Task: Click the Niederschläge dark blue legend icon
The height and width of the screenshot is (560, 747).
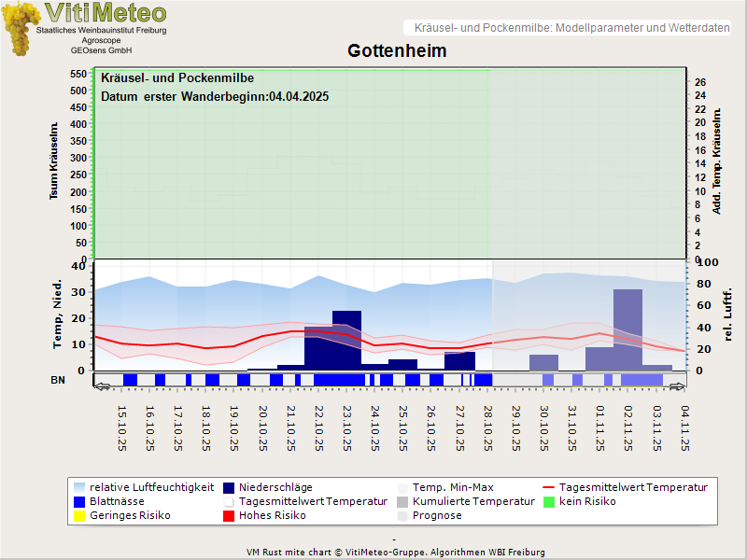Action: pos(229,487)
